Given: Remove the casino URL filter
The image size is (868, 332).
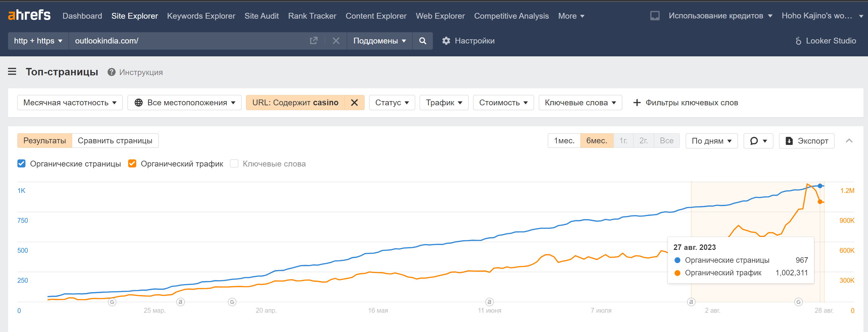Looking at the screenshot, I should (354, 102).
